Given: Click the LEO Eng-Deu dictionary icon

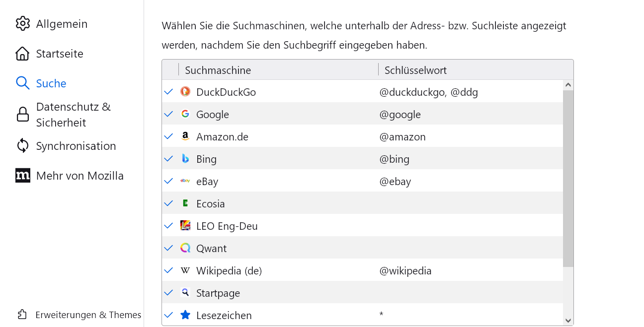Looking at the screenshot, I should (185, 225).
